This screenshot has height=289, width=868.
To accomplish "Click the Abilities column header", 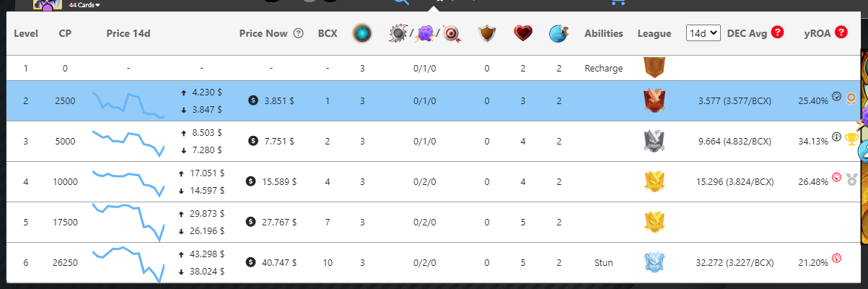I will pyautogui.click(x=603, y=33).
